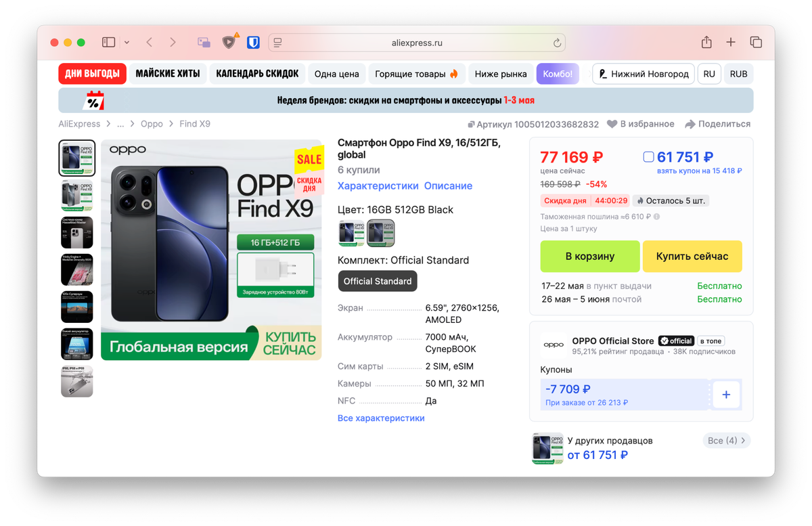This screenshot has height=526, width=812.
Task: Go to AliExpress breadcrumb
Action: [x=79, y=124]
